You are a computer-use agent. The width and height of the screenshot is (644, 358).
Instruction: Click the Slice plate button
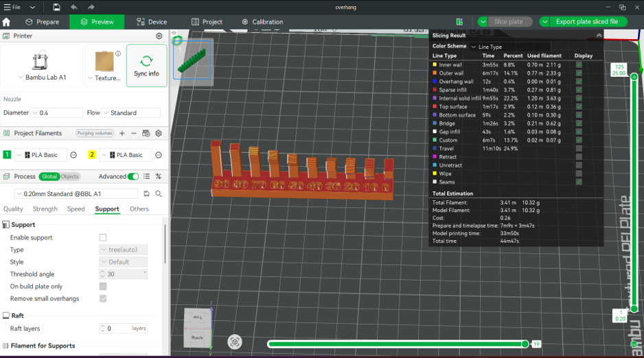[x=509, y=22]
